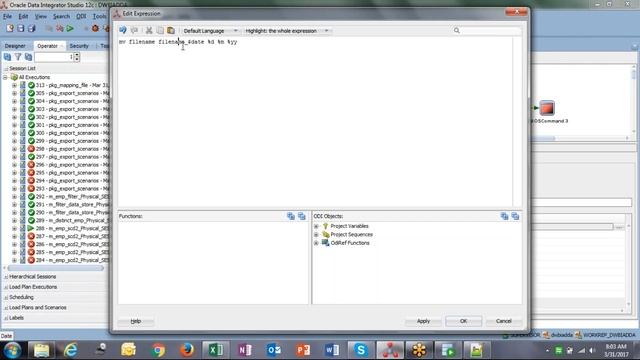Collapse all nodes in the ODI Objects panel
This screenshot has width=640, height=360.
point(516,216)
